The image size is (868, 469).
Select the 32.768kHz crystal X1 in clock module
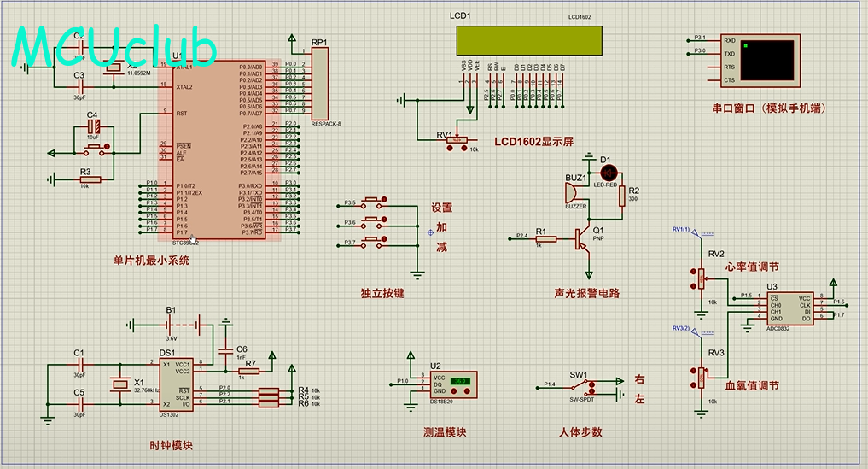(119, 385)
